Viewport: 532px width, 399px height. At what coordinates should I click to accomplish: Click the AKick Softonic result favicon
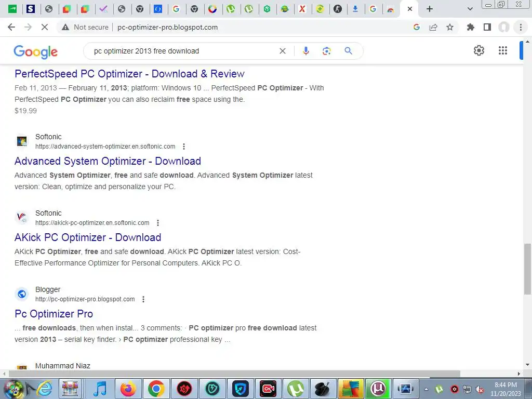coord(22,218)
